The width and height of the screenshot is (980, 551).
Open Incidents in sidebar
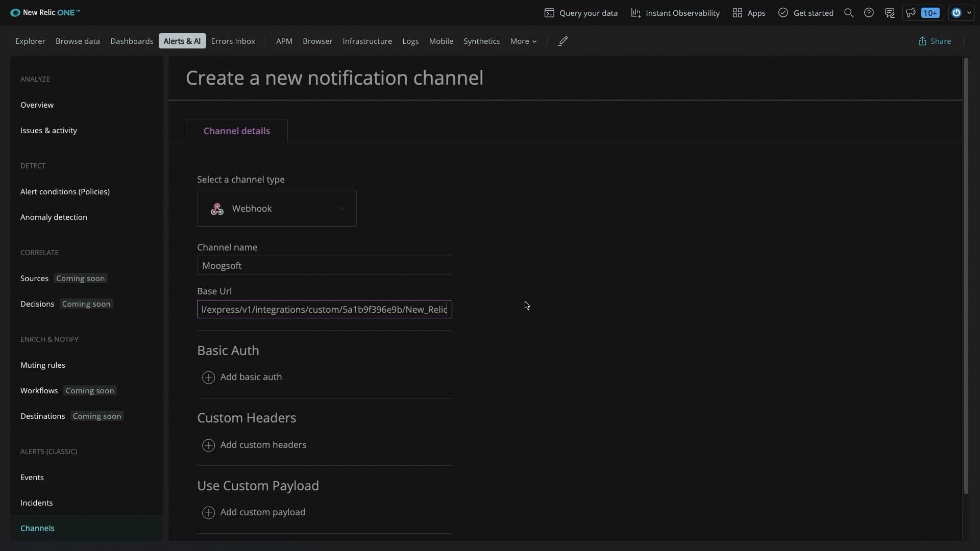click(37, 503)
